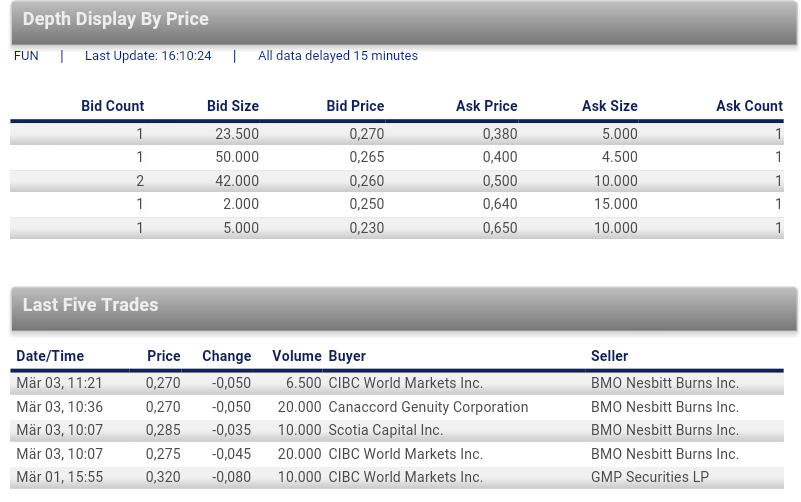Click the GMP Securities LP seller
This screenshot has width=801, height=502.
[649, 477]
